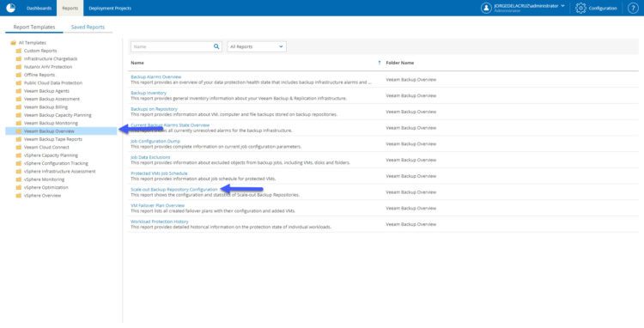Open Scale-out Backup Repository Configuration report
Viewport: 644px width, 328px height.
click(174, 190)
